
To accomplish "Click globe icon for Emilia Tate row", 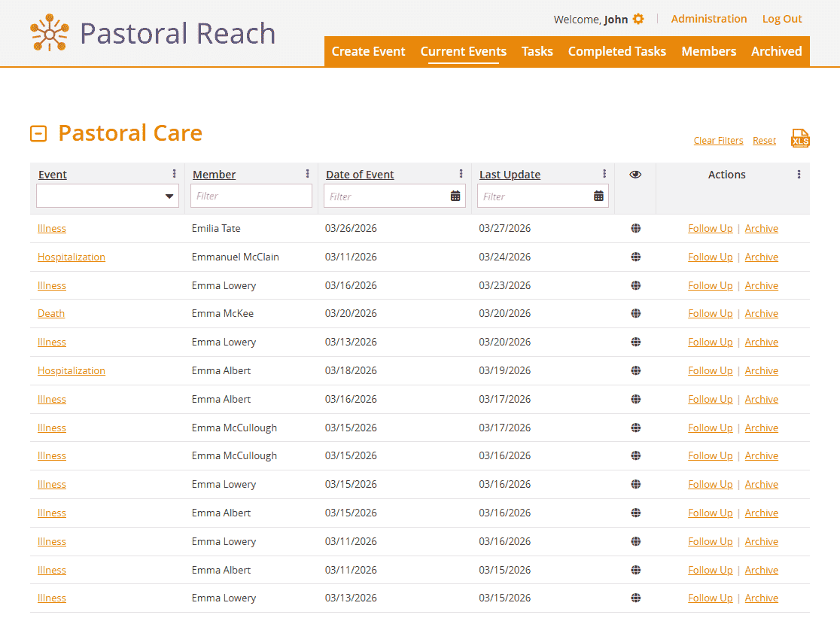I will coord(636,228).
